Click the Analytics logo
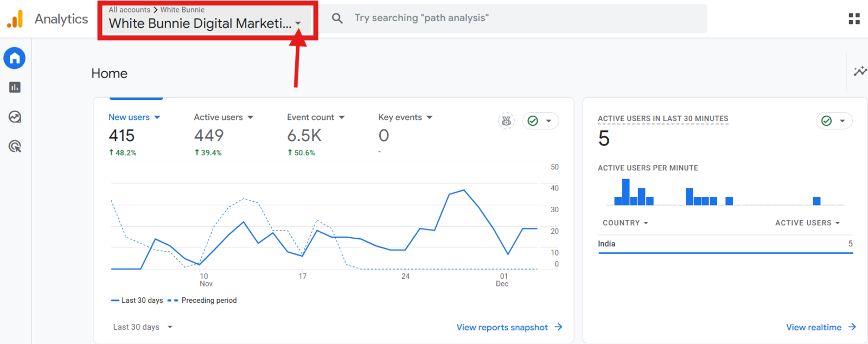Viewport: 868px width, 344px height. tap(15, 19)
